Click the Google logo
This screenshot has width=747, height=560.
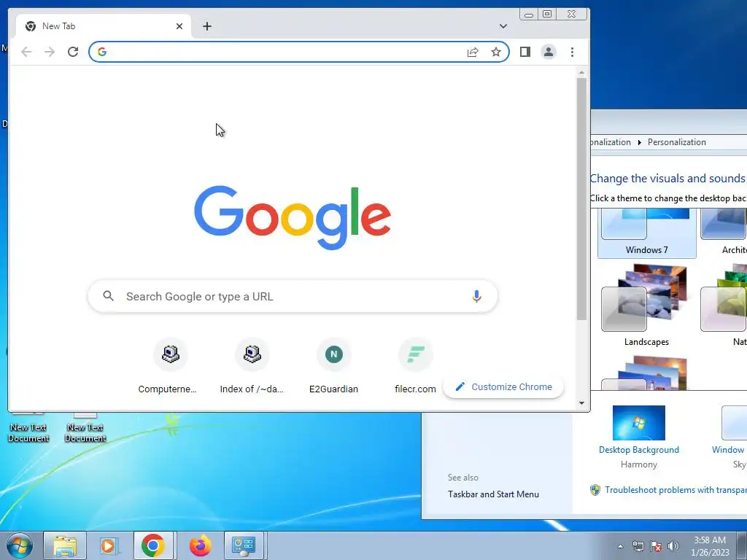[x=293, y=217]
